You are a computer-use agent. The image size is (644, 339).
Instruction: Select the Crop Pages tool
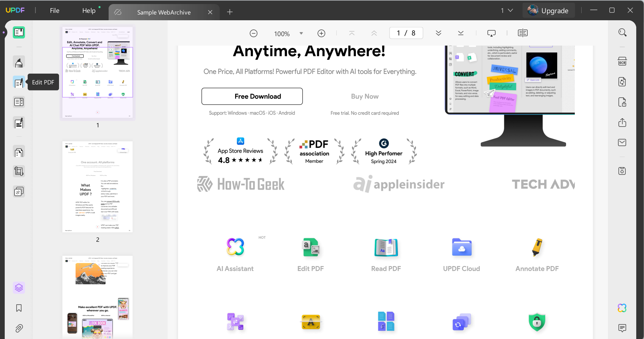coord(19,172)
